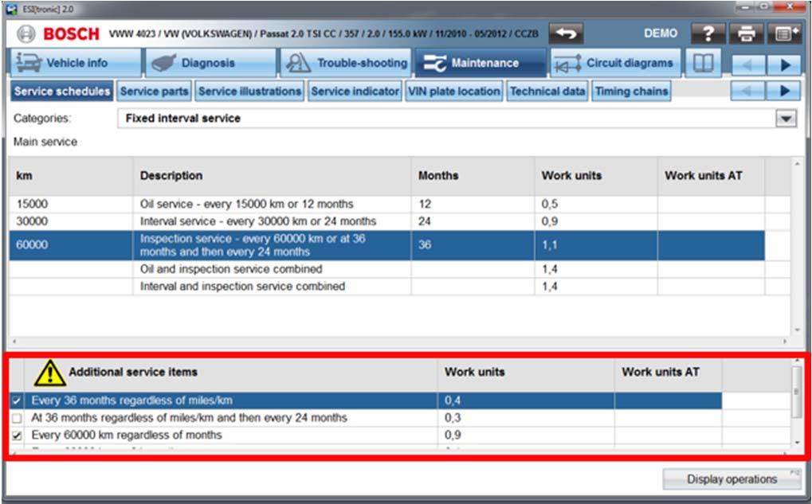Open the Diagnosis tab
Image resolution: width=812 pixels, height=504 pixels.
[x=210, y=63]
